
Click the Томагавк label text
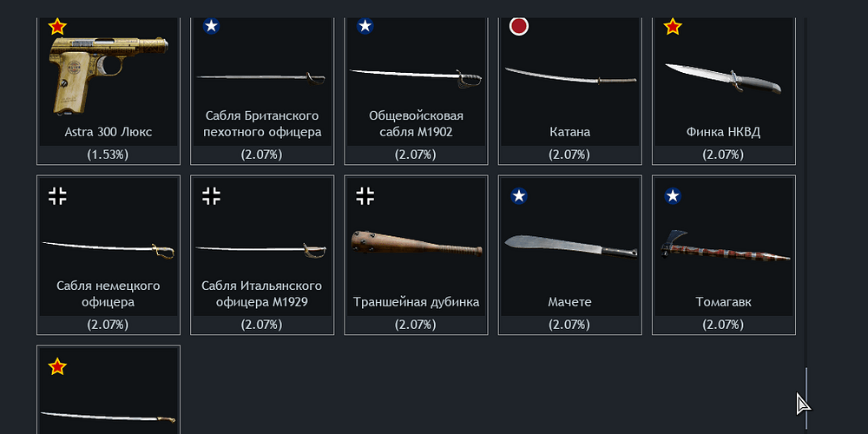[724, 302]
